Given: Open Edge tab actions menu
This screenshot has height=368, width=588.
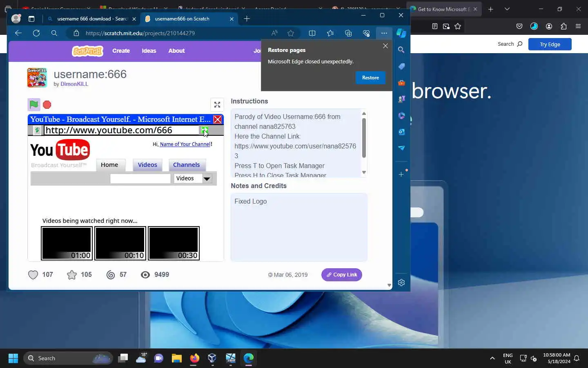Looking at the screenshot, I should pos(31,18).
